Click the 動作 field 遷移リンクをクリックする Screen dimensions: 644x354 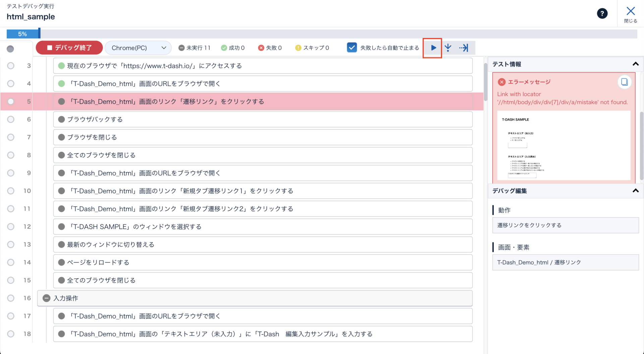565,225
